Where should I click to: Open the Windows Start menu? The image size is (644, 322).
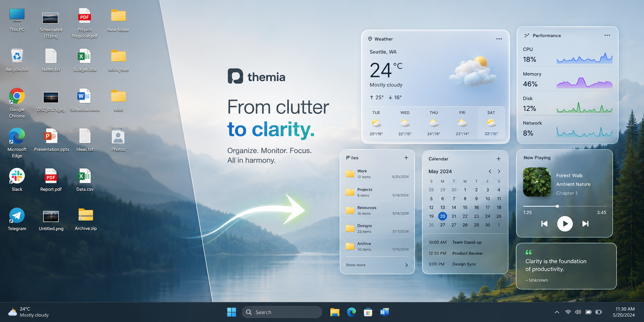(x=231, y=312)
